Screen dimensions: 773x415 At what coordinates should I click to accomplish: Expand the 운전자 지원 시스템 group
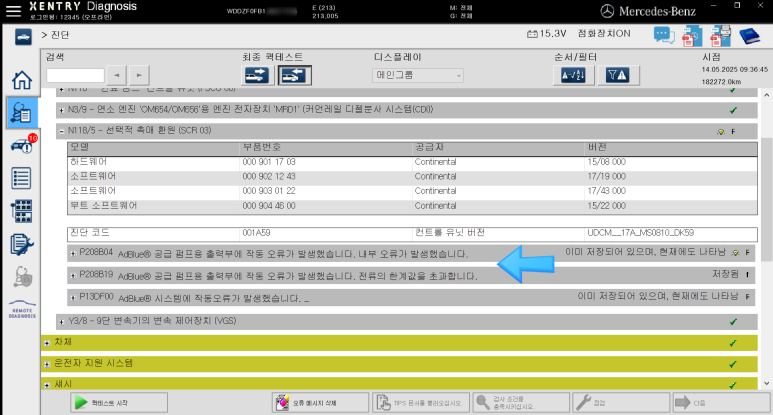click(47, 364)
